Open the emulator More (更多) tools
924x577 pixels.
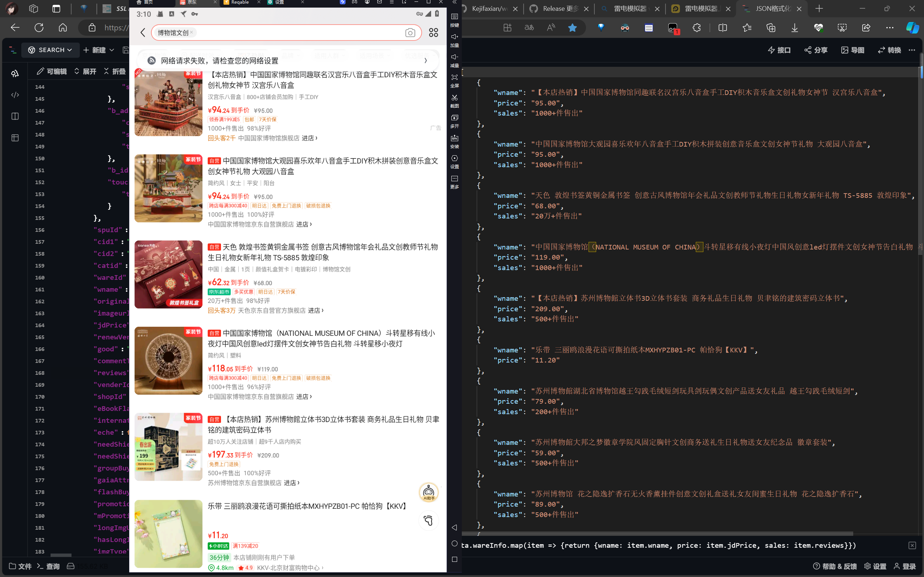454,182
